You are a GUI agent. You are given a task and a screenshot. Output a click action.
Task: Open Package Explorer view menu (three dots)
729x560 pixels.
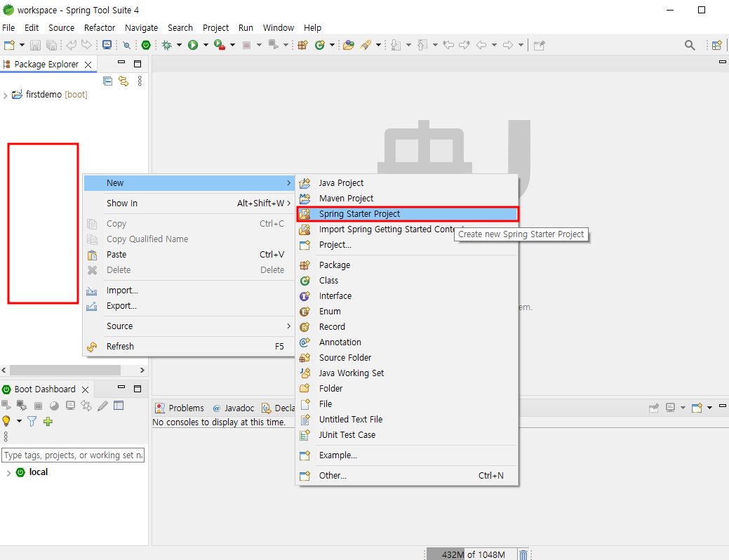pyautogui.click(x=140, y=81)
